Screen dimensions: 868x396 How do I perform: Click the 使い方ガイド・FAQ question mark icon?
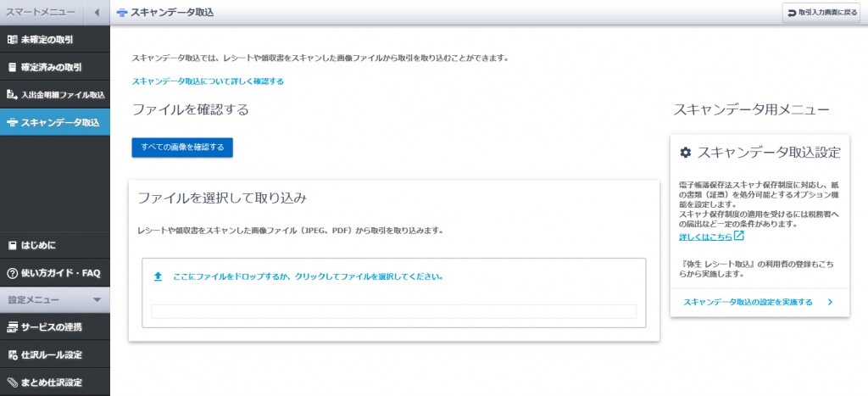(x=12, y=273)
